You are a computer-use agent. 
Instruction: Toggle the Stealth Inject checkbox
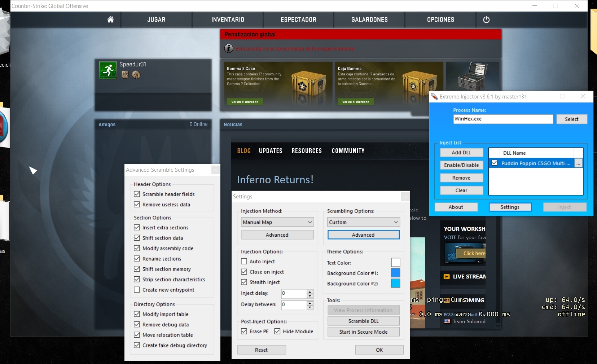pos(244,282)
